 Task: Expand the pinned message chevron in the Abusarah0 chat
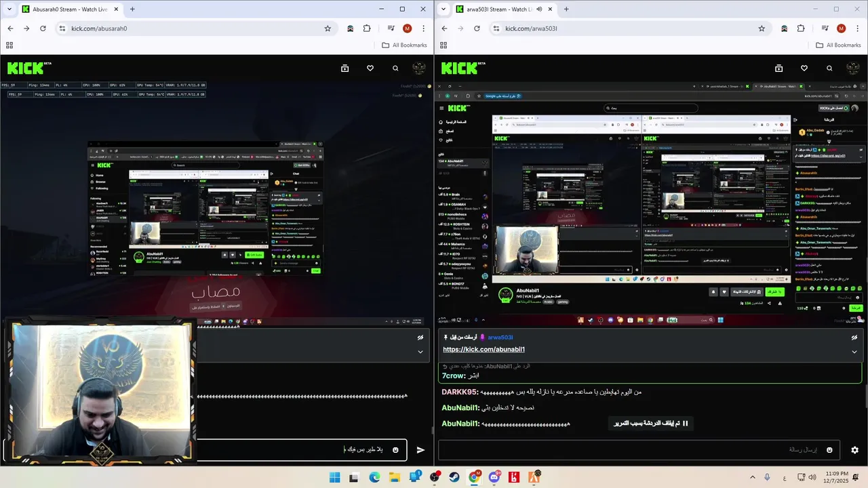(x=420, y=352)
